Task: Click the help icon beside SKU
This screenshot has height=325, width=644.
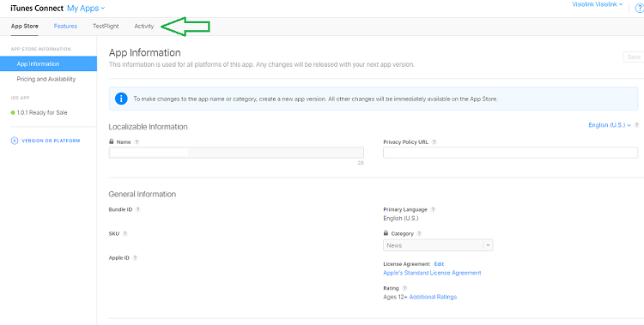Action: tap(125, 233)
